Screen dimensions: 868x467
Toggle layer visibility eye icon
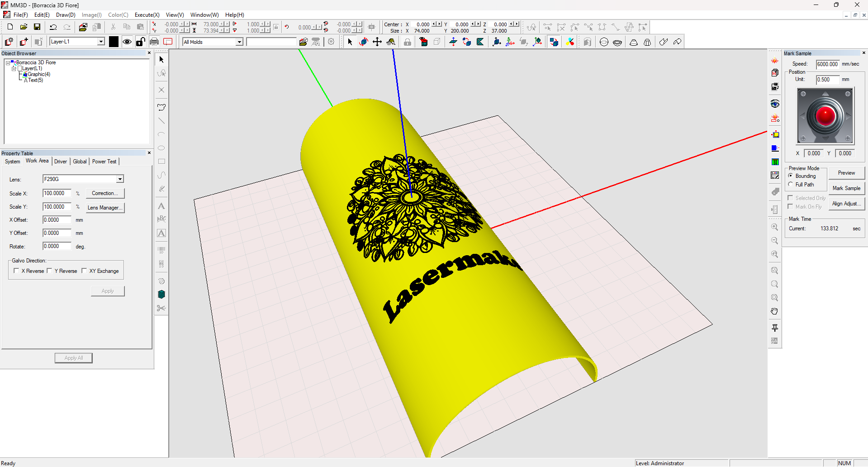tap(127, 42)
